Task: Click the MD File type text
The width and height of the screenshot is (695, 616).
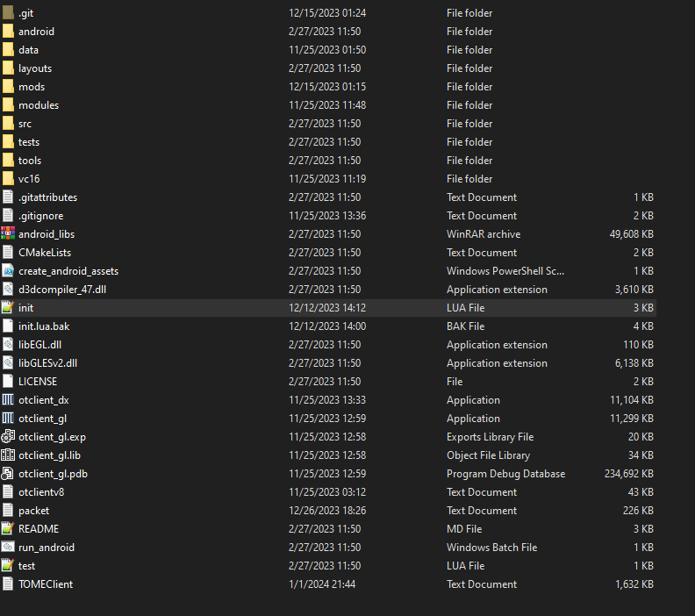Action: tap(464, 529)
